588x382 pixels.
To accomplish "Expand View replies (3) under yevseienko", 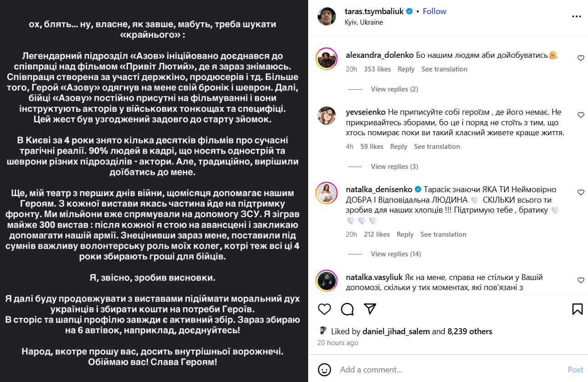I will (x=394, y=167).
